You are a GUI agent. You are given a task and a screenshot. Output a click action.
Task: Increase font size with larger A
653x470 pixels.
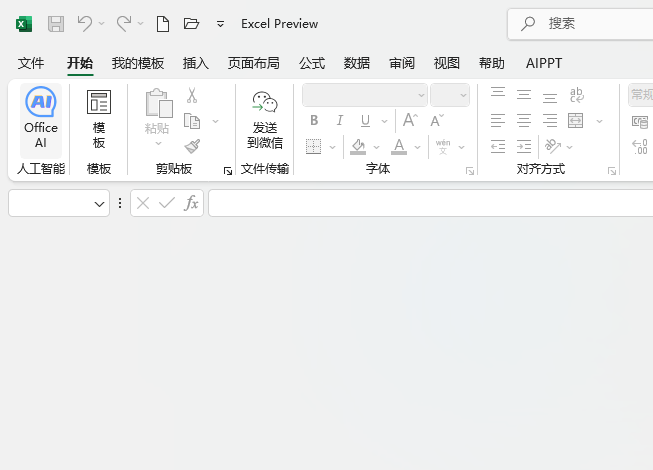pos(410,120)
